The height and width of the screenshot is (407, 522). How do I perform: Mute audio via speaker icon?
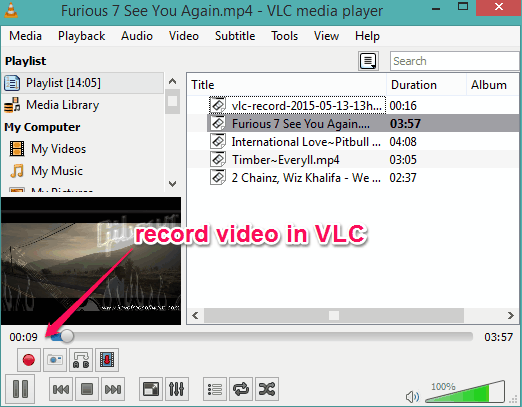(x=412, y=397)
